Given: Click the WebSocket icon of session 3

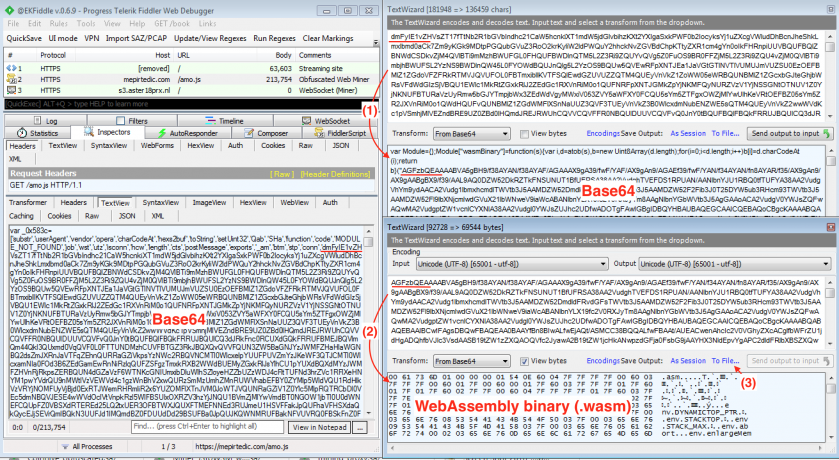Looking at the screenshot, I should (11, 90).
